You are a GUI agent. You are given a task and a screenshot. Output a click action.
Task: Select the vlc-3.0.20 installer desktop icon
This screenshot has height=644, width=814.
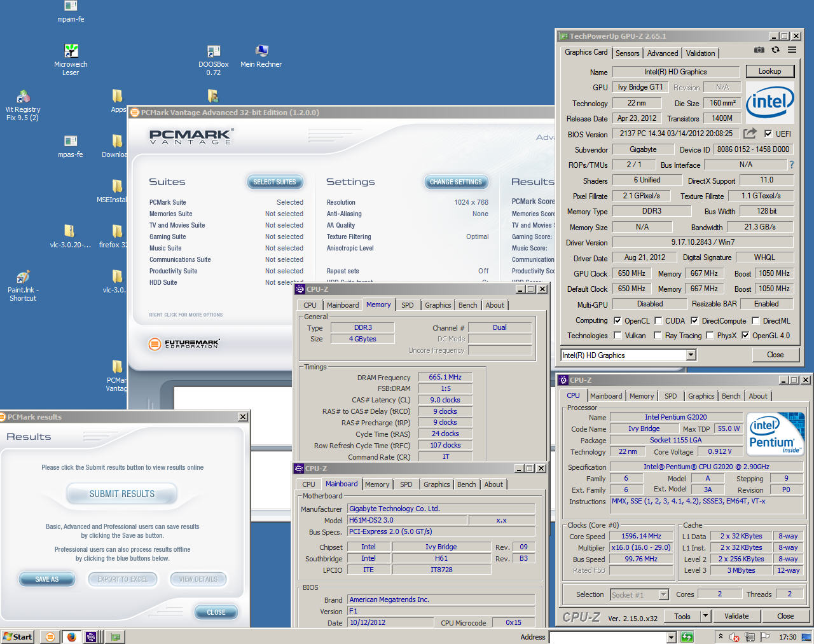pos(70,236)
